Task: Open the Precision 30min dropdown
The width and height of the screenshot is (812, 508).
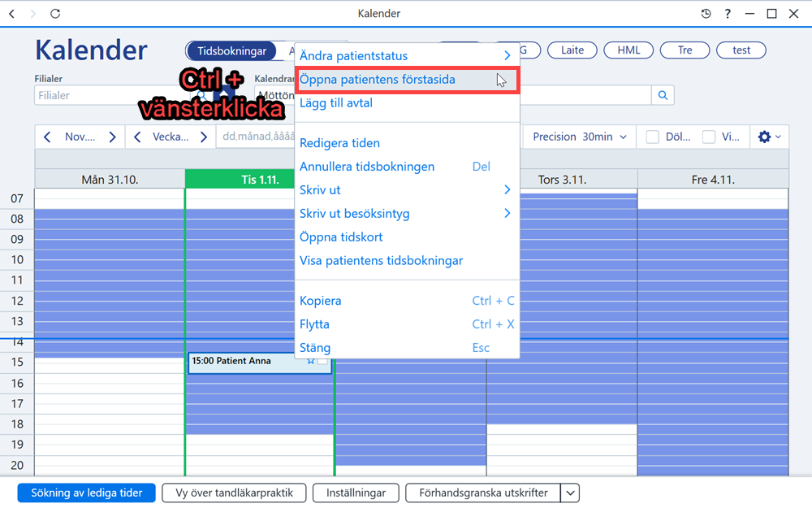Action: (580, 137)
